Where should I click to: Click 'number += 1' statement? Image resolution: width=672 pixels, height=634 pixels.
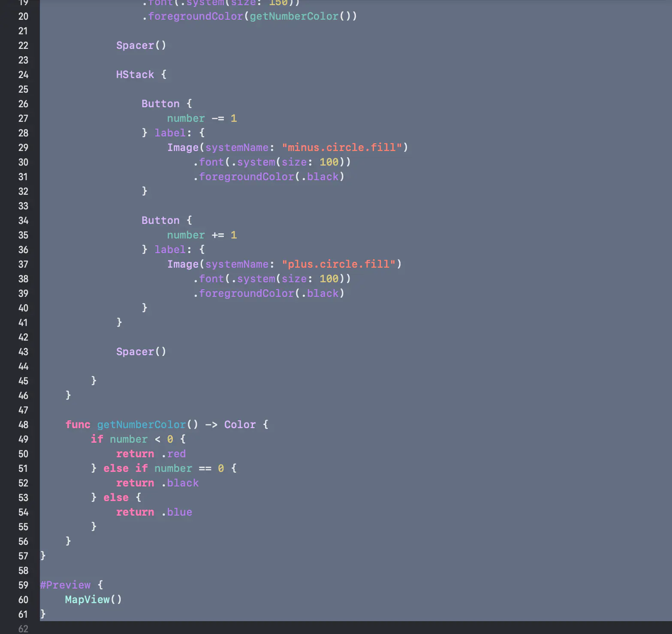[x=202, y=235]
